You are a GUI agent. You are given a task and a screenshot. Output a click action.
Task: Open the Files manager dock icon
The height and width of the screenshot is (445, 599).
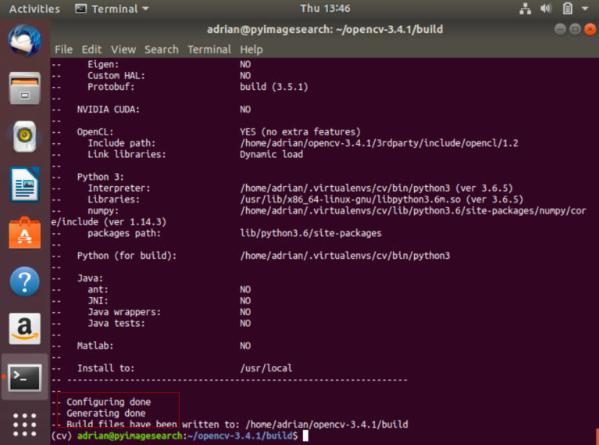(25, 88)
